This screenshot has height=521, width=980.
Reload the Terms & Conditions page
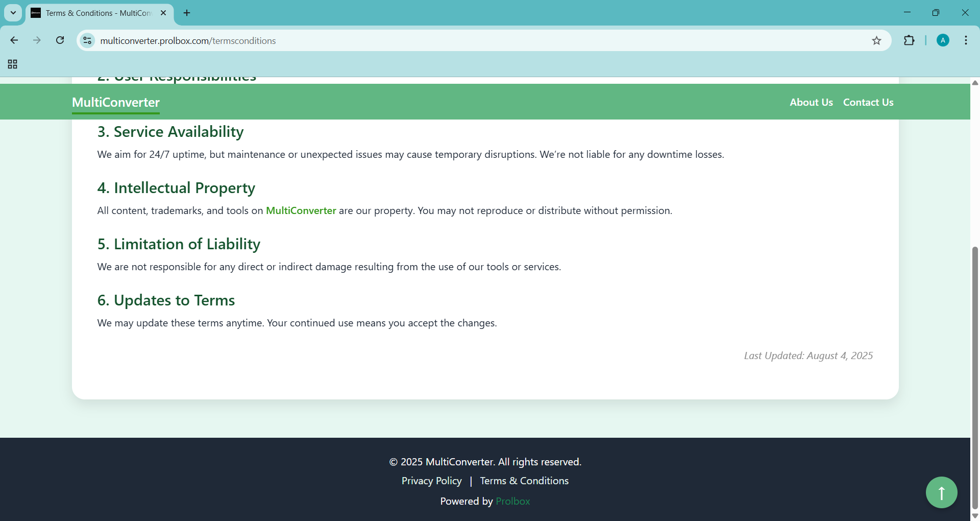[60, 41]
